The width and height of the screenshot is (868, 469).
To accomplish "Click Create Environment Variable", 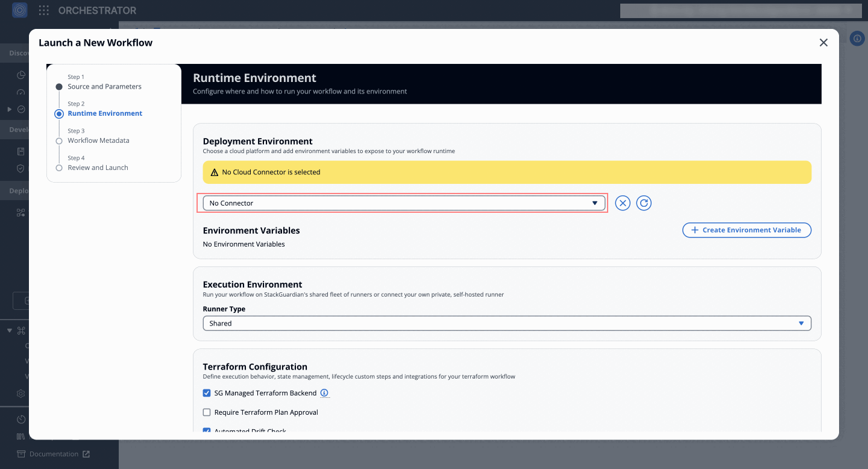I will (x=747, y=230).
